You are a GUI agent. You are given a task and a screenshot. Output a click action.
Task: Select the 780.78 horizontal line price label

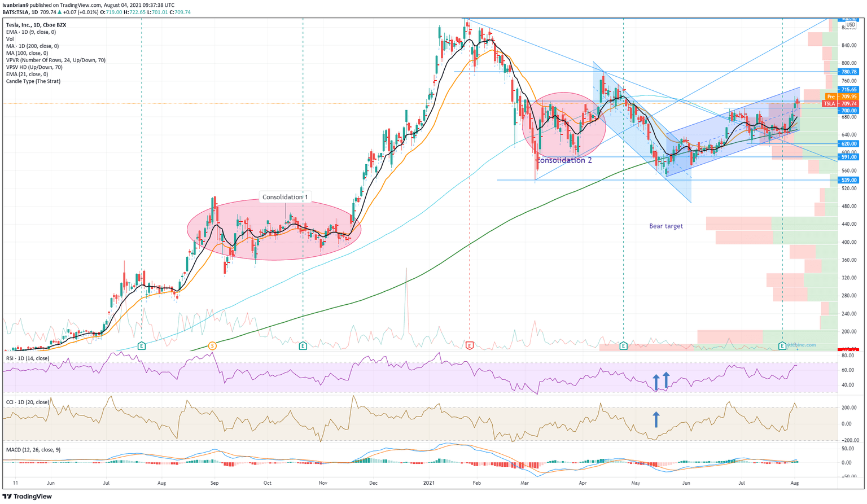click(849, 72)
